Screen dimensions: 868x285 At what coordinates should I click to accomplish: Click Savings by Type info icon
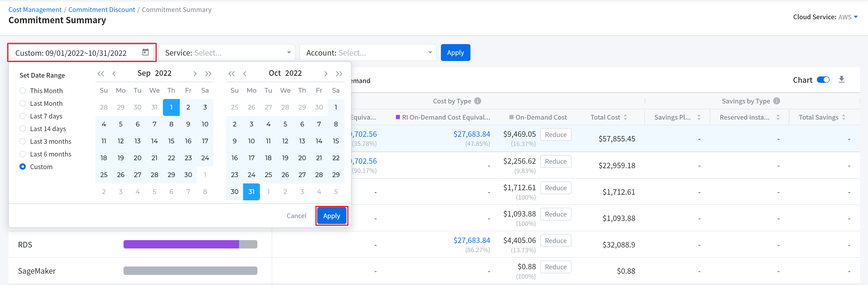click(x=776, y=101)
